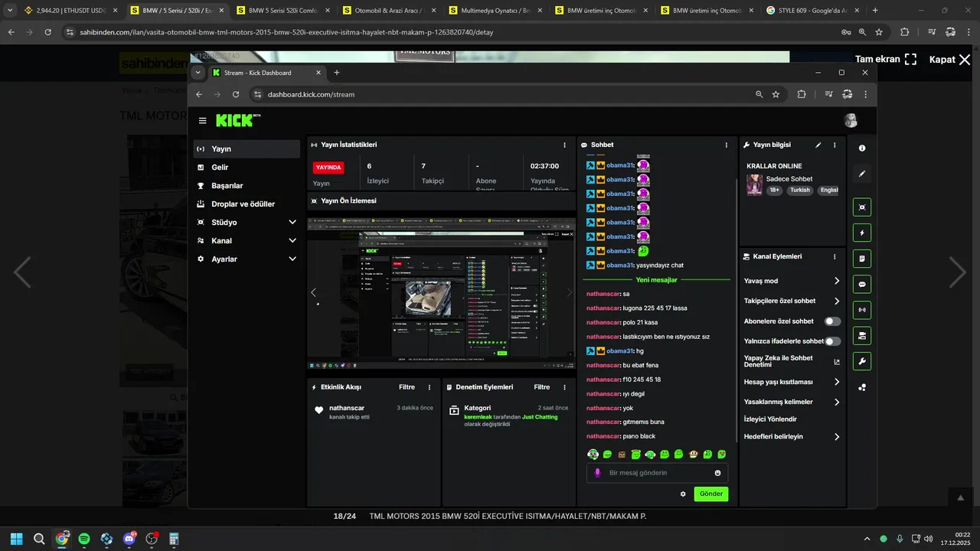Toggle Yalnızca ifadelerle sohbet switch
This screenshot has width=980, height=551.
(832, 341)
